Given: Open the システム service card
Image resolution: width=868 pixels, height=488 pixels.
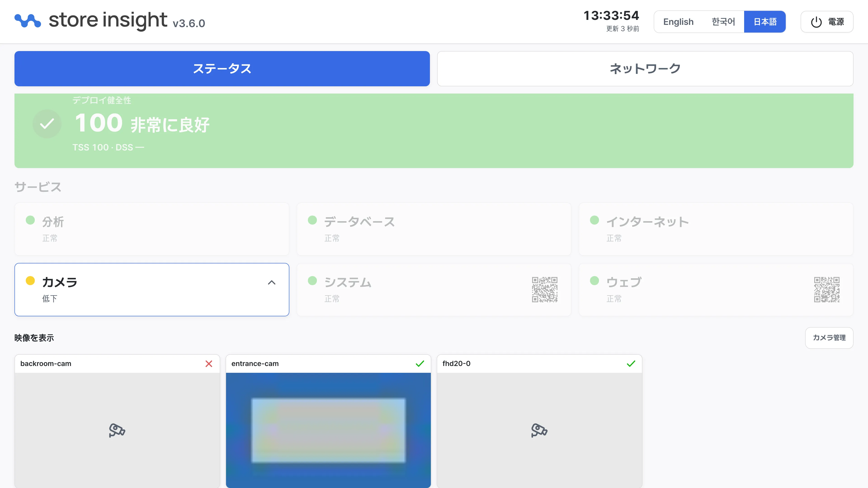Looking at the screenshot, I should click(x=434, y=290).
